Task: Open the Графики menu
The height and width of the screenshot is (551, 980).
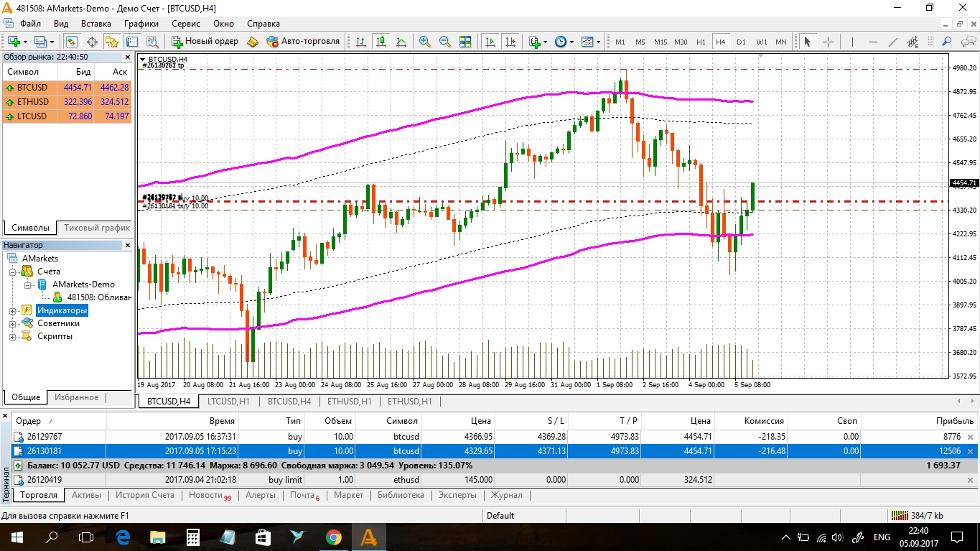Action: (x=141, y=24)
